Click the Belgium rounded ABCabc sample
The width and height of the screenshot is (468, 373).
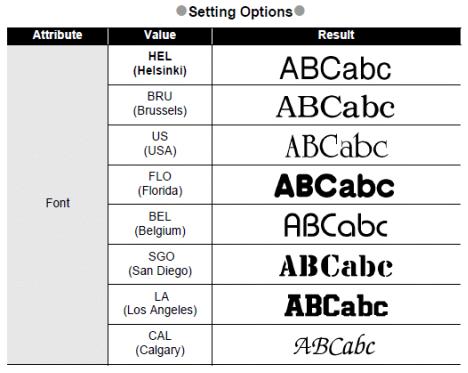click(x=336, y=225)
